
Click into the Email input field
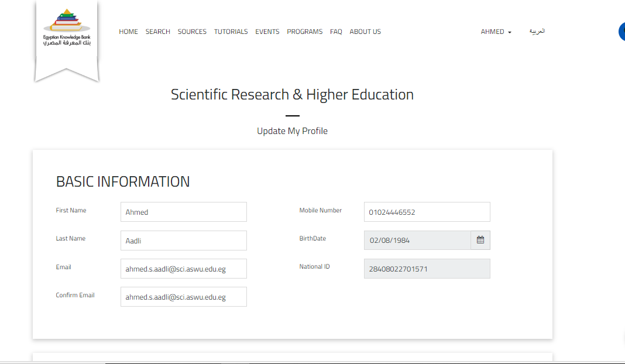click(x=183, y=269)
